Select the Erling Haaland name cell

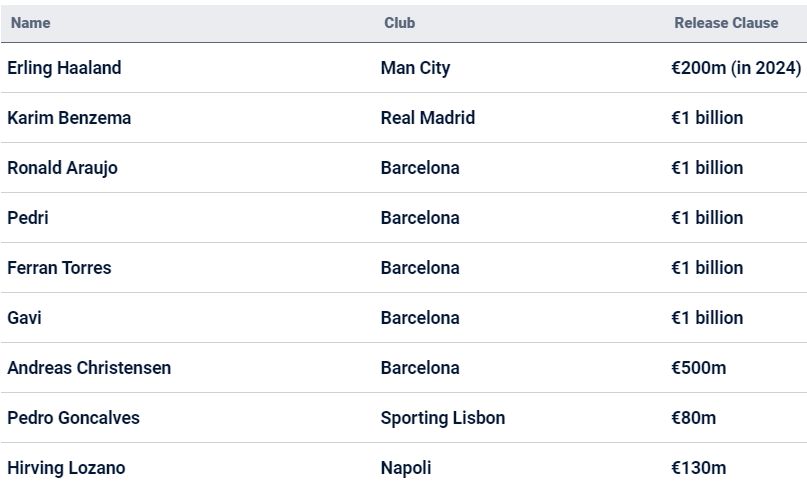[x=64, y=68]
